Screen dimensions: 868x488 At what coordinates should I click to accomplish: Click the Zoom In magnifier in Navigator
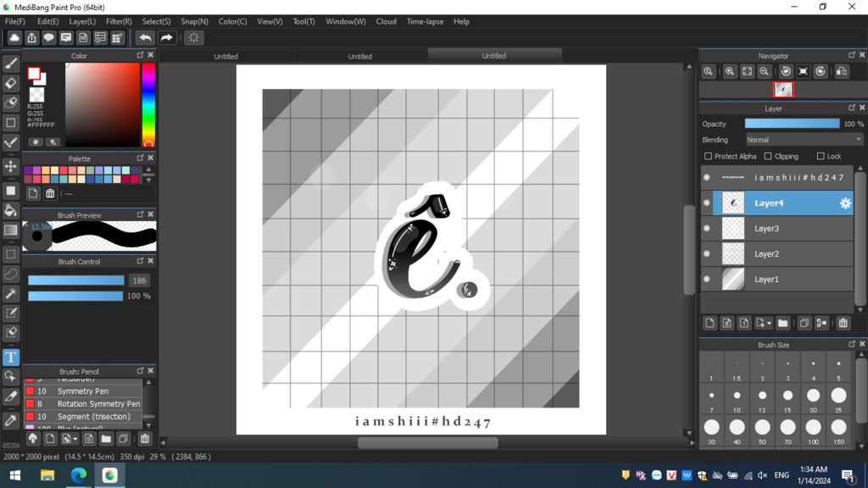click(x=730, y=71)
